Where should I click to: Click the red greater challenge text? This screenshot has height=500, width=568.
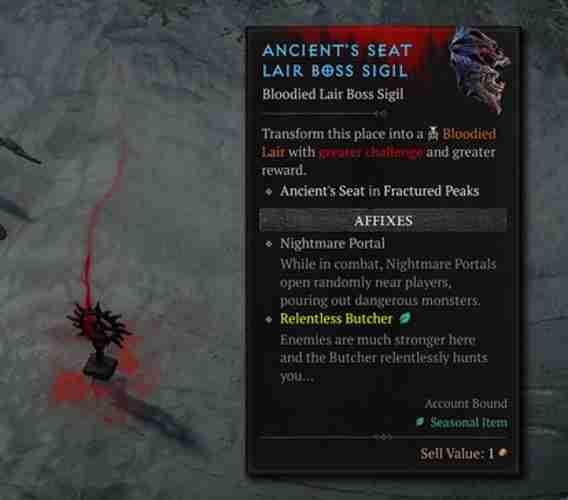(371, 152)
